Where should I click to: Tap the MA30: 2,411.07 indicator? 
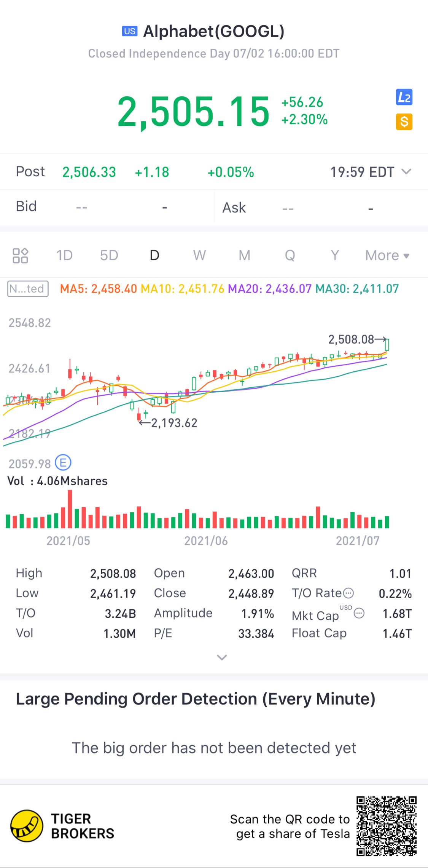[x=357, y=289]
